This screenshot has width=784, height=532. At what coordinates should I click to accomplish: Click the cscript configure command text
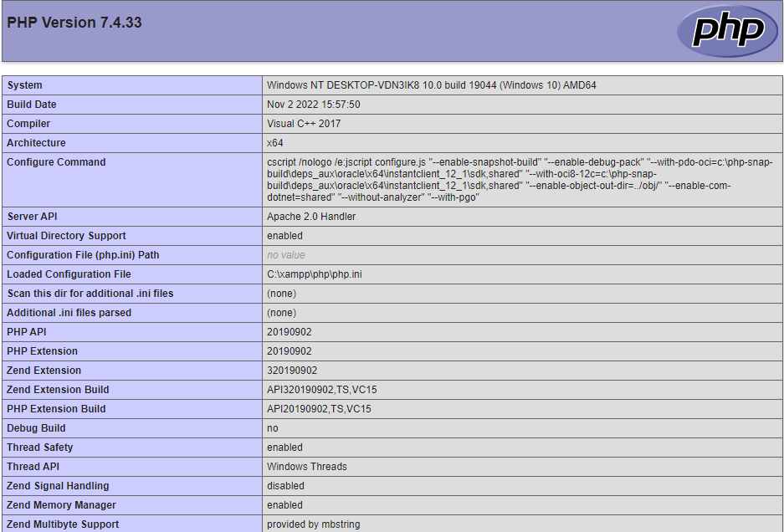pos(519,180)
